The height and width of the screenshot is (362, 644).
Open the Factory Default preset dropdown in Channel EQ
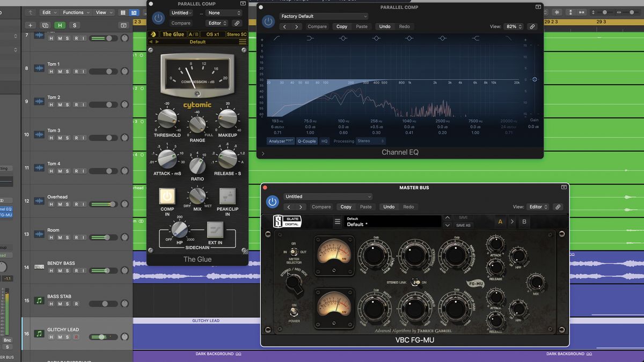pos(322,16)
